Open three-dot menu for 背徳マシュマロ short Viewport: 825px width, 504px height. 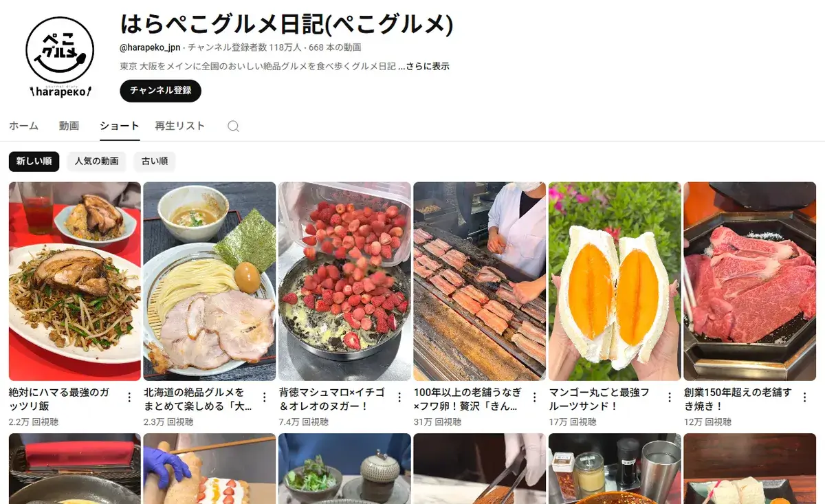[x=399, y=397]
